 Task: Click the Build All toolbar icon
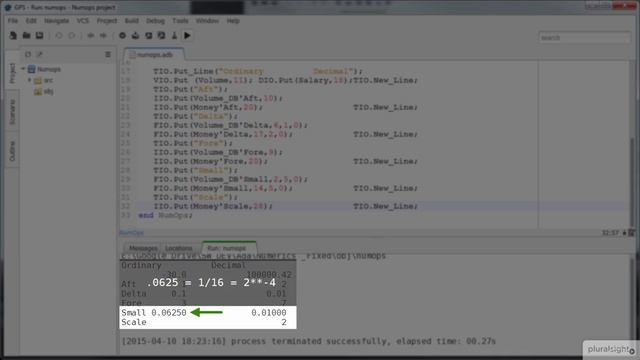click(x=136, y=36)
